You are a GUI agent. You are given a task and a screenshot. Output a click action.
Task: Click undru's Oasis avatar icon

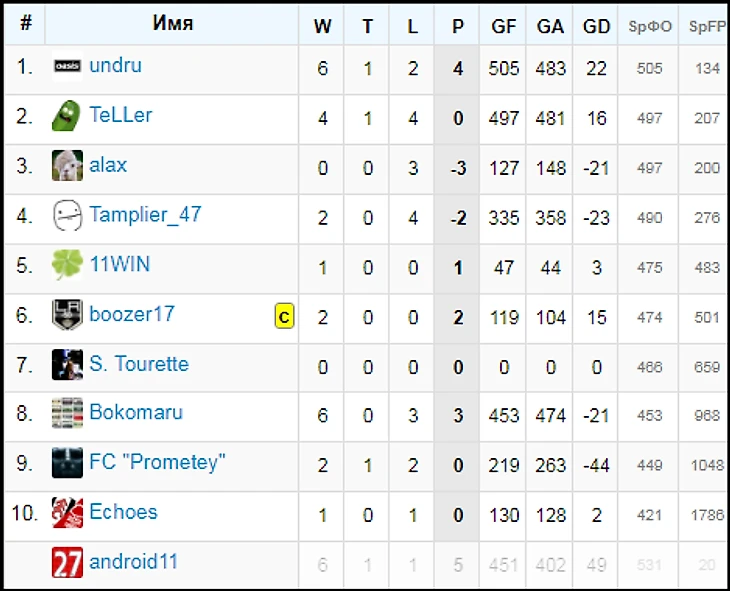(67, 67)
